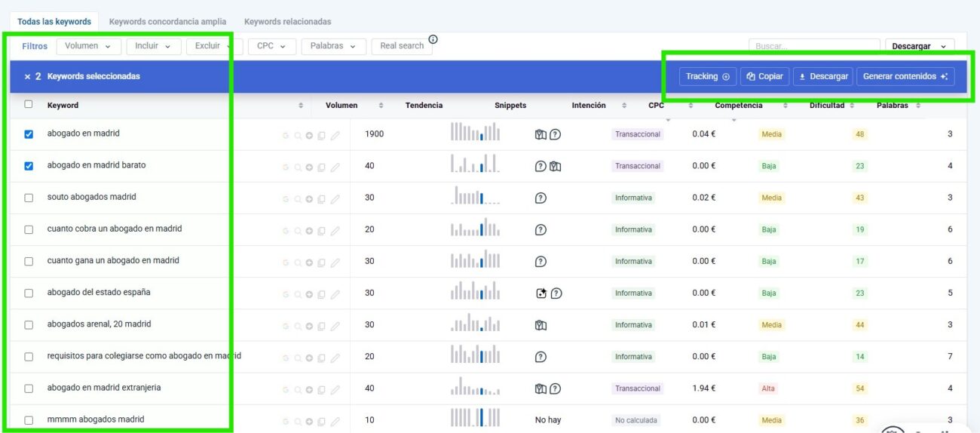Click AI snippet icon in abogado del estado españa row

(x=541, y=293)
